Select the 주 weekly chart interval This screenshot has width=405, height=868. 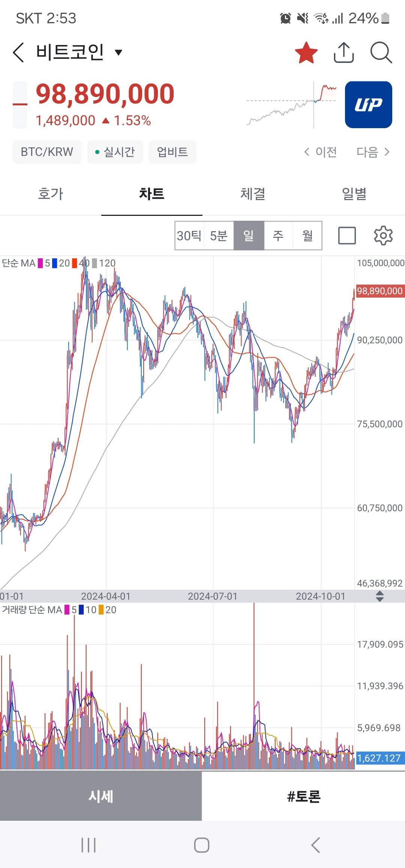278,236
